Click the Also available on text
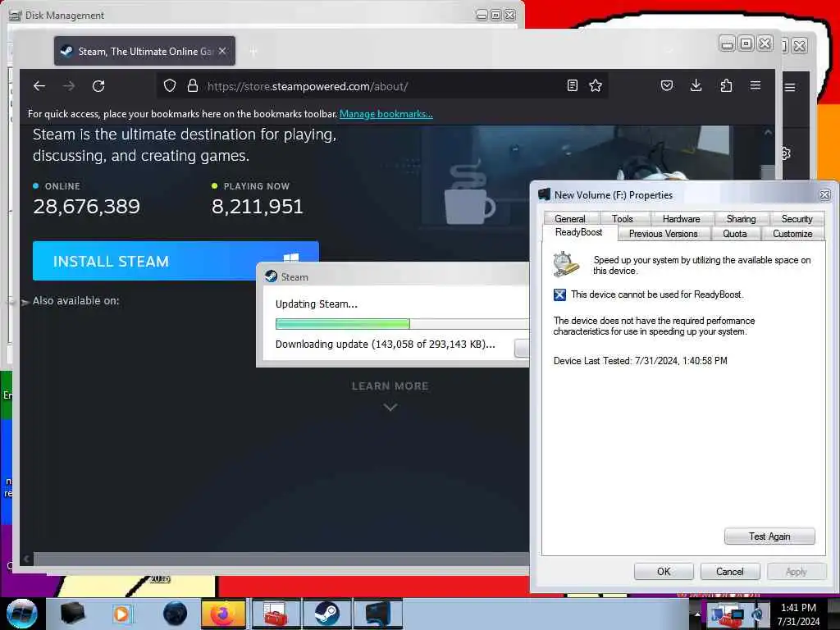This screenshot has height=630, width=840. click(x=75, y=300)
